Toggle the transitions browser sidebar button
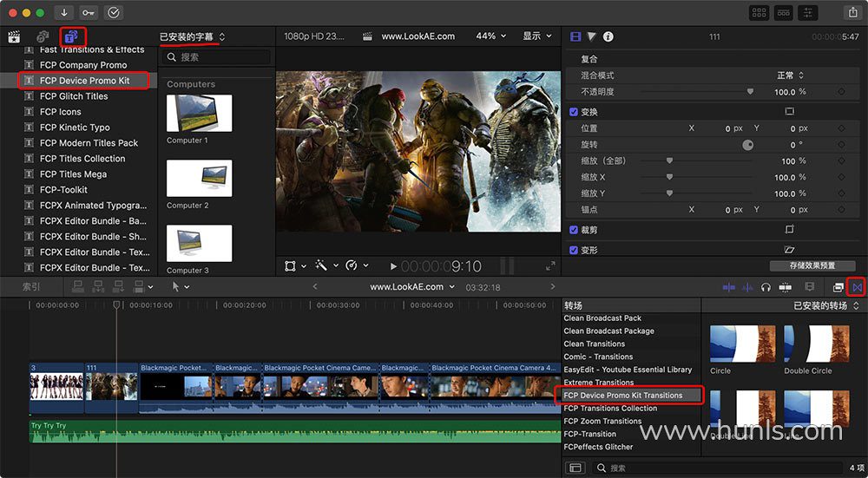The image size is (868, 478). [x=575, y=468]
